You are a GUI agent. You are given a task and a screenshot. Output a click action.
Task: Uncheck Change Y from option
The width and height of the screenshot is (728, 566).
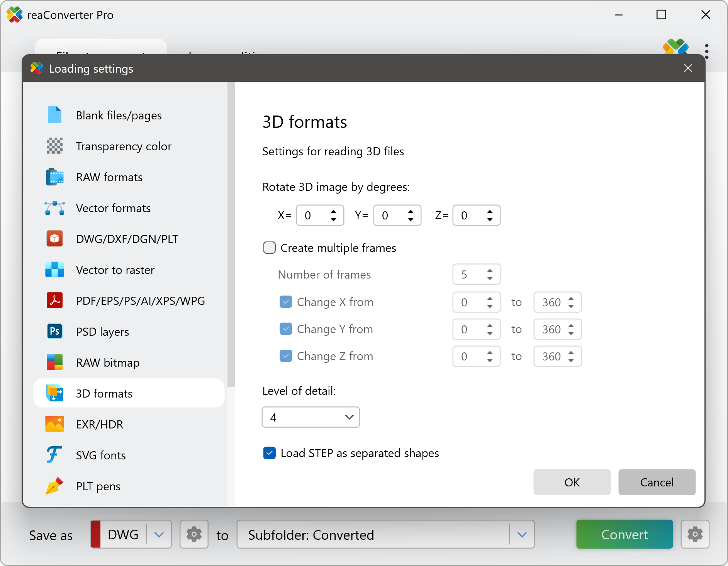point(286,329)
